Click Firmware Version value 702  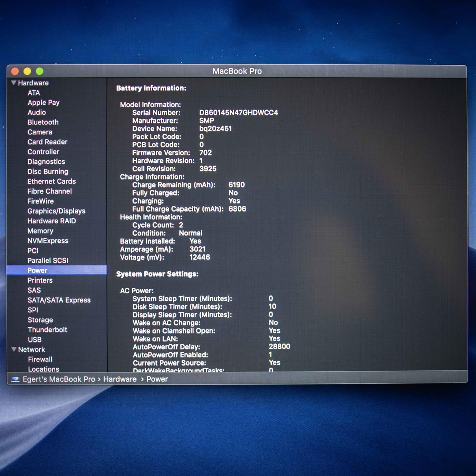click(x=205, y=153)
